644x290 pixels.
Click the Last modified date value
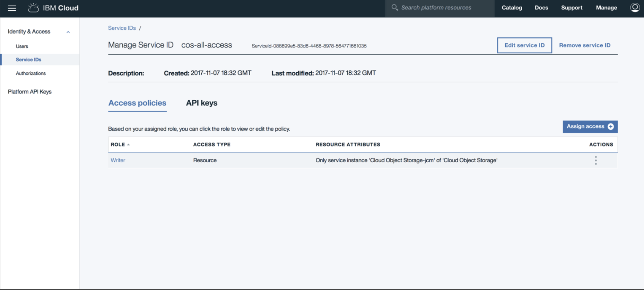(346, 73)
